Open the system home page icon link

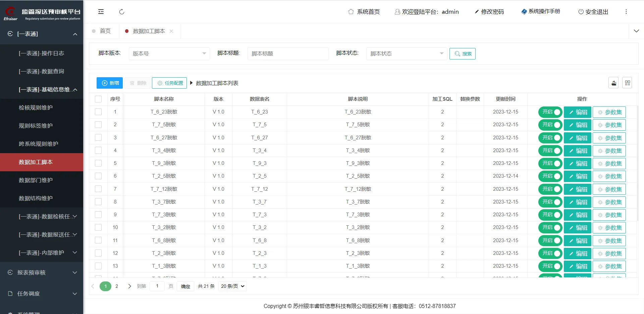point(351,12)
